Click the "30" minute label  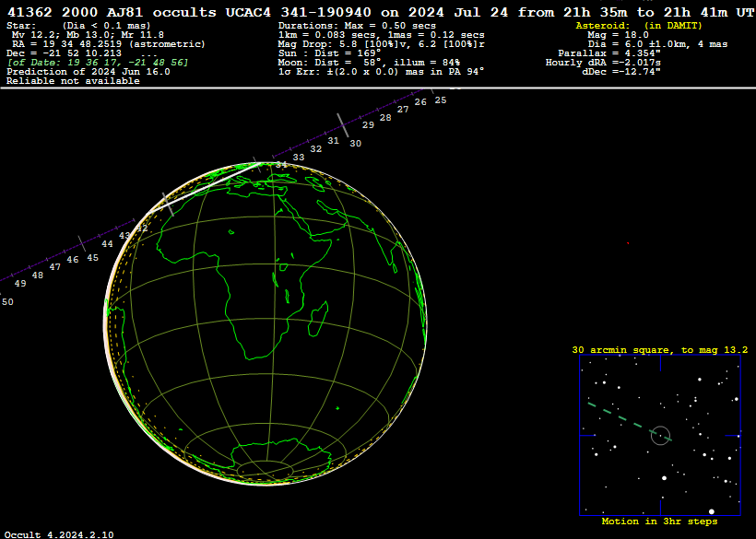355,143
